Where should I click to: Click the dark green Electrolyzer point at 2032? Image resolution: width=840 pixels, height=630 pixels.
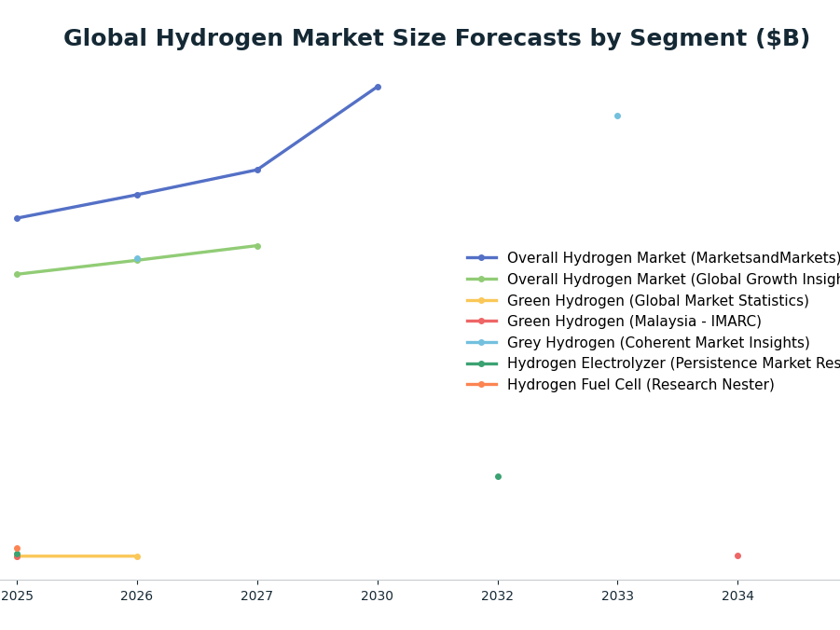pos(498,477)
